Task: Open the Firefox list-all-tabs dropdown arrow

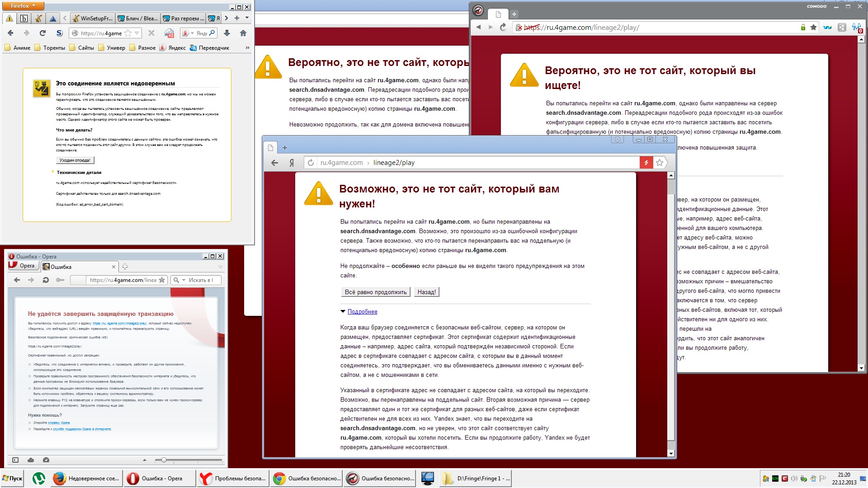Action: click(x=247, y=18)
